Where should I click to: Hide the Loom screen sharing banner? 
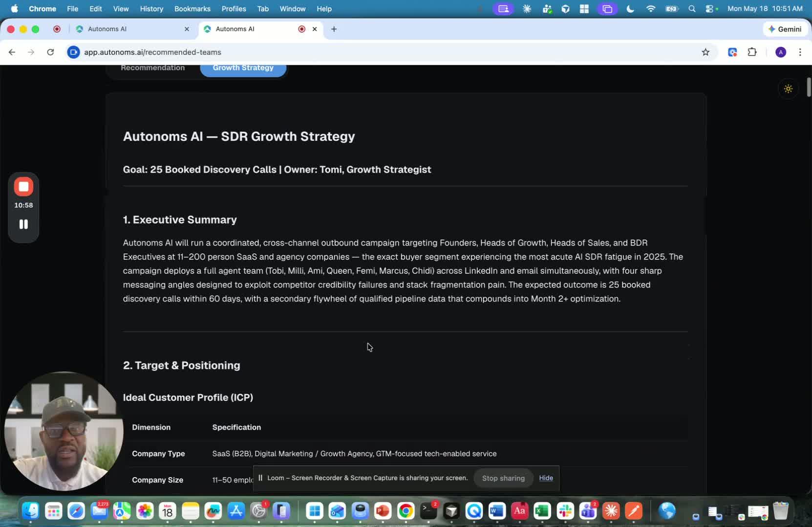click(546, 478)
